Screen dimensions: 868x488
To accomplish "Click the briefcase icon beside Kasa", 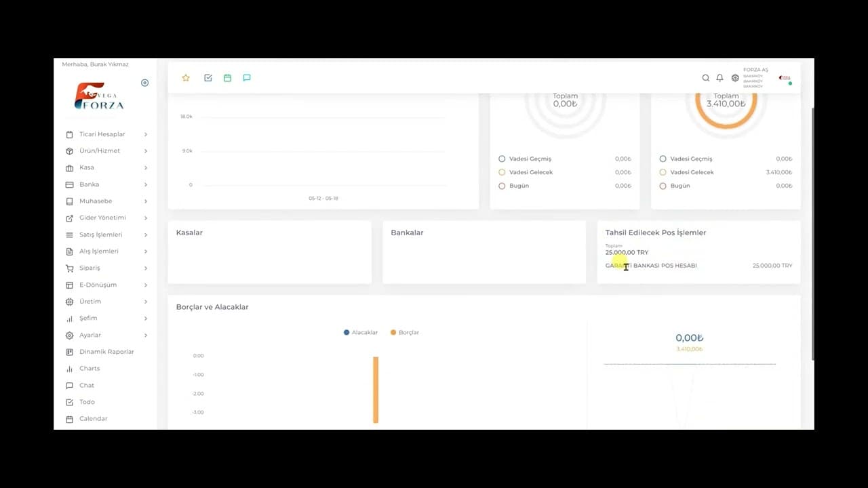I will click(x=69, y=167).
